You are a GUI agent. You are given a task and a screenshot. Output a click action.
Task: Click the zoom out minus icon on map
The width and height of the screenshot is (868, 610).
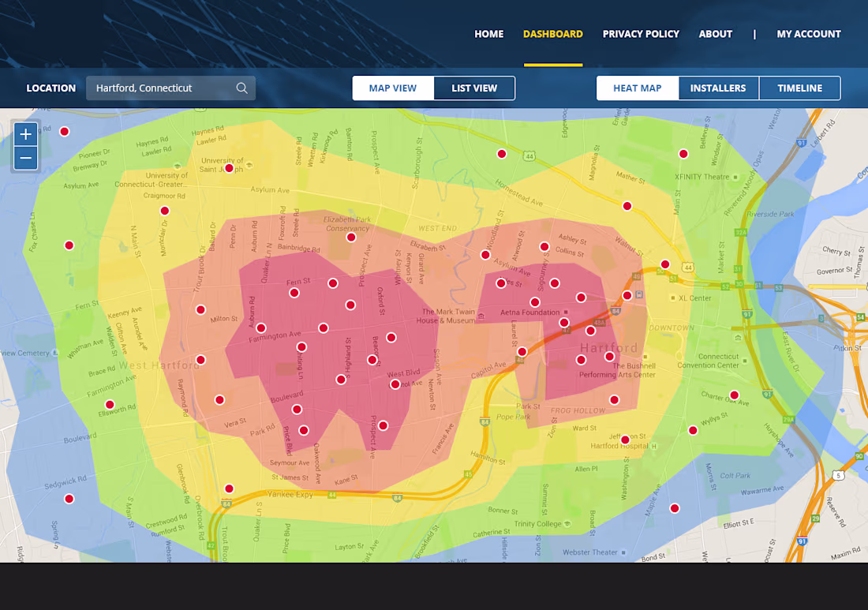tap(25, 158)
